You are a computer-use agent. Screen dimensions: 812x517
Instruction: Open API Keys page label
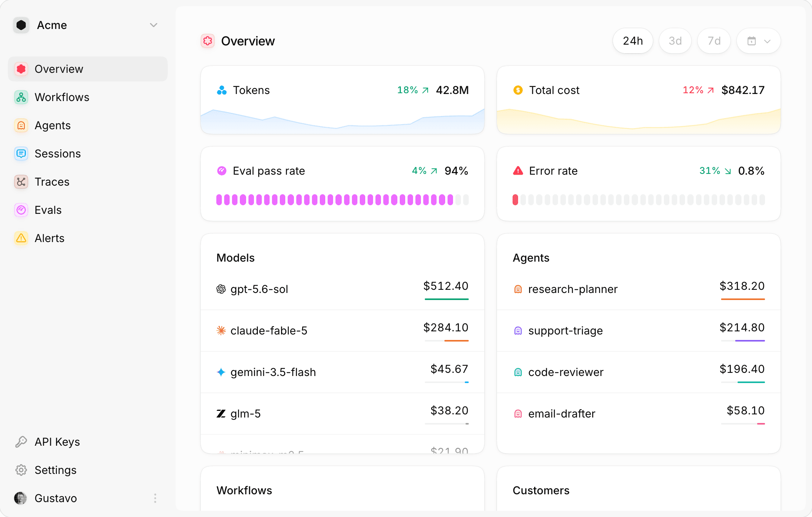coord(57,442)
